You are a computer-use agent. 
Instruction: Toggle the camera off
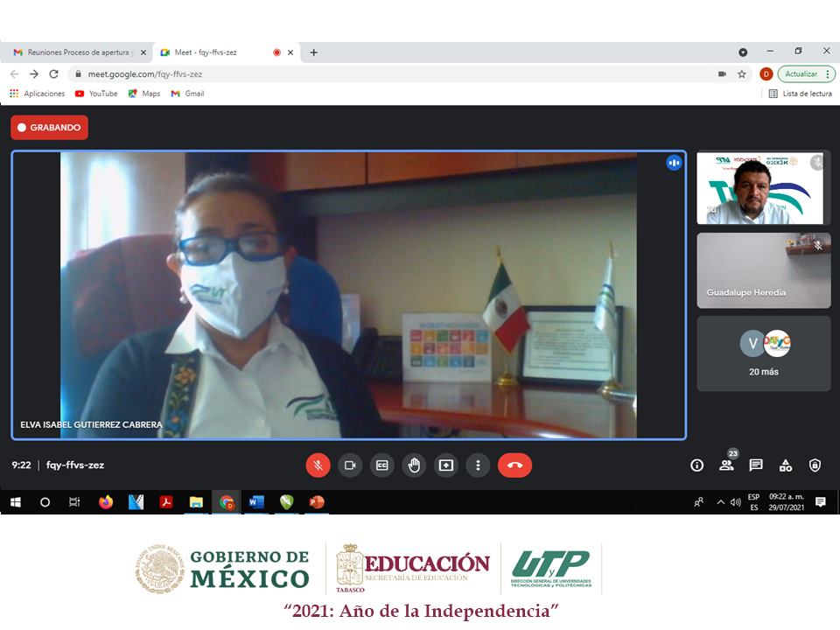pyautogui.click(x=350, y=465)
